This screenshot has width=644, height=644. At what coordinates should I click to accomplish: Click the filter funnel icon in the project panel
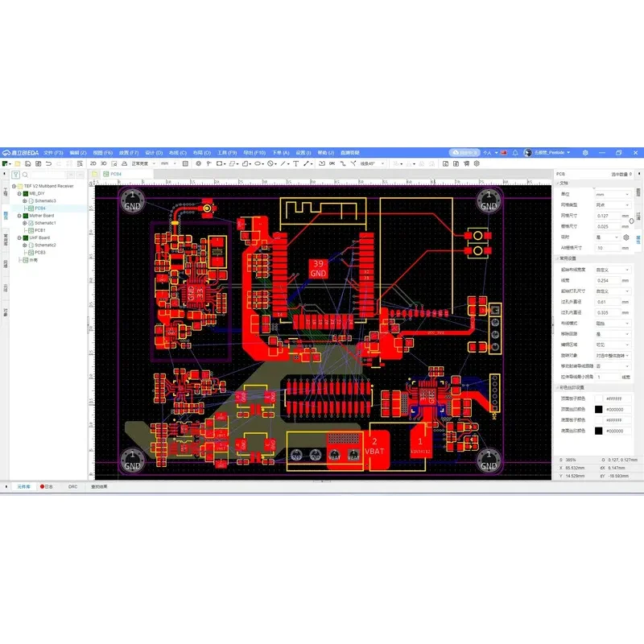pyautogui.click(x=15, y=175)
